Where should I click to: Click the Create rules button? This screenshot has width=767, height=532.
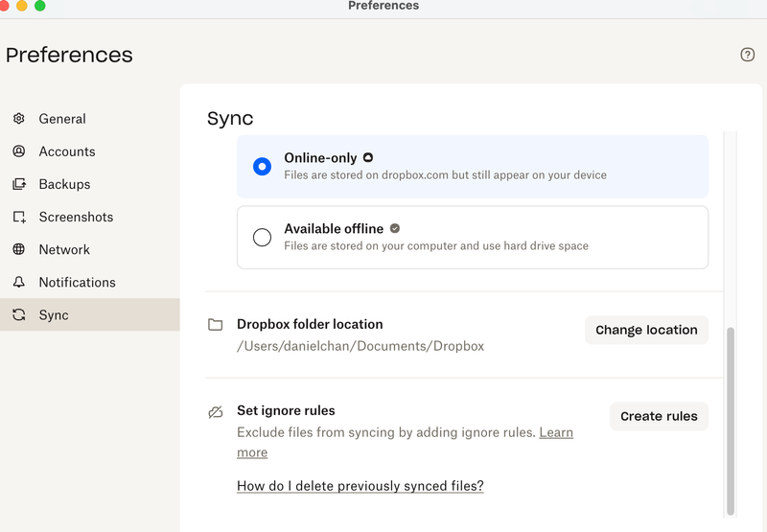(x=659, y=416)
